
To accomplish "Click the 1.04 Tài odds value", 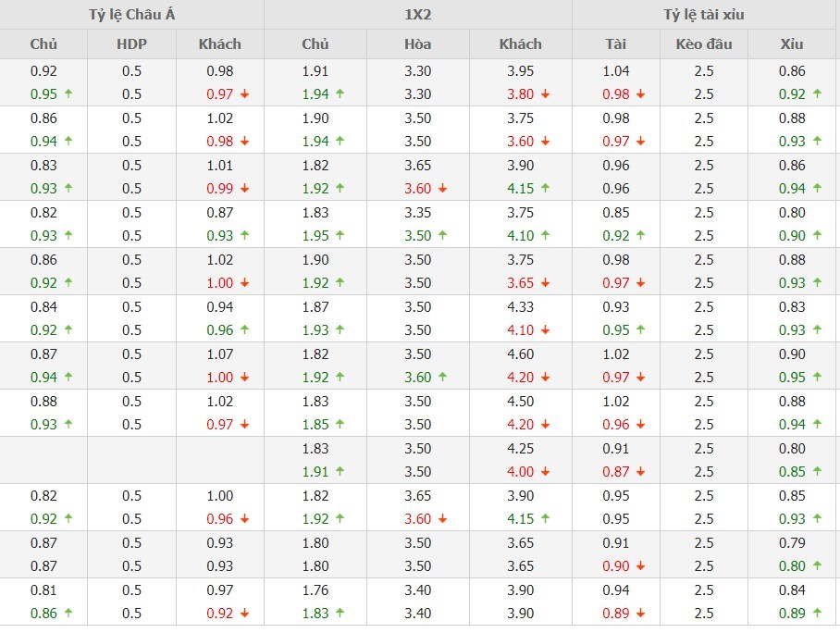I will coord(615,71).
